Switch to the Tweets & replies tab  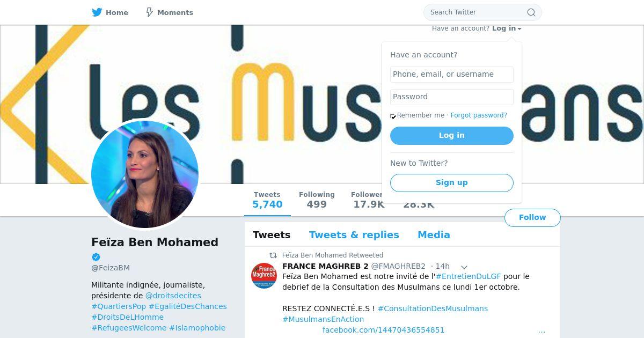tap(354, 235)
